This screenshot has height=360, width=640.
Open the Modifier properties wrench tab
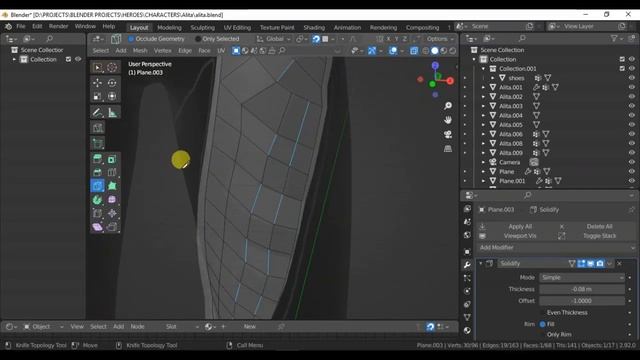[467, 264]
